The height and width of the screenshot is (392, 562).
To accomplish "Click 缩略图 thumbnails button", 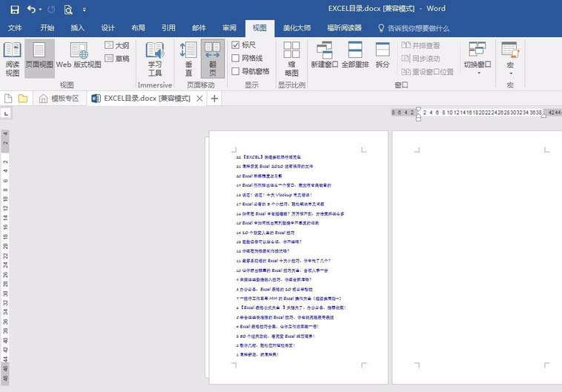I will [x=291, y=59].
